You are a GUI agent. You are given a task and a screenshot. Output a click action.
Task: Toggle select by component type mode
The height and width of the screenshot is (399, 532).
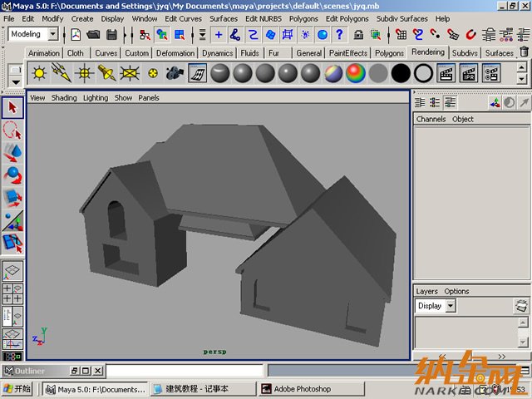[x=180, y=35]
